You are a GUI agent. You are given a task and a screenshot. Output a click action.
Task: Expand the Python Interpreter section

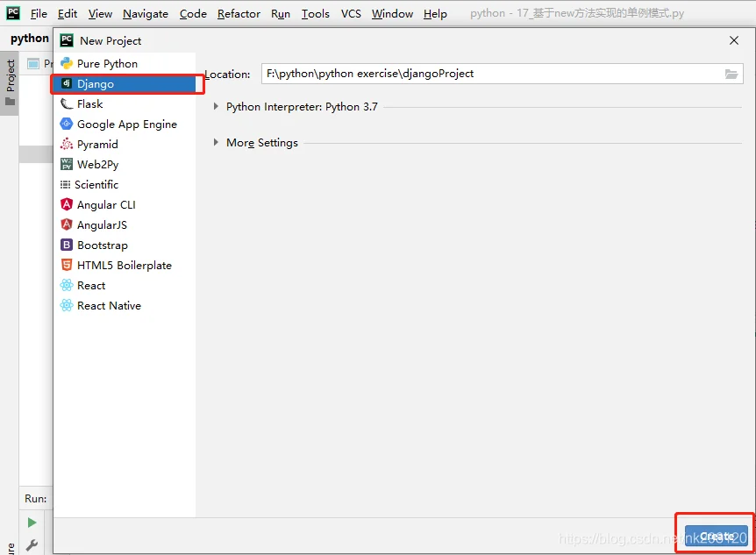pyautogui.click(x=216, y=107)
